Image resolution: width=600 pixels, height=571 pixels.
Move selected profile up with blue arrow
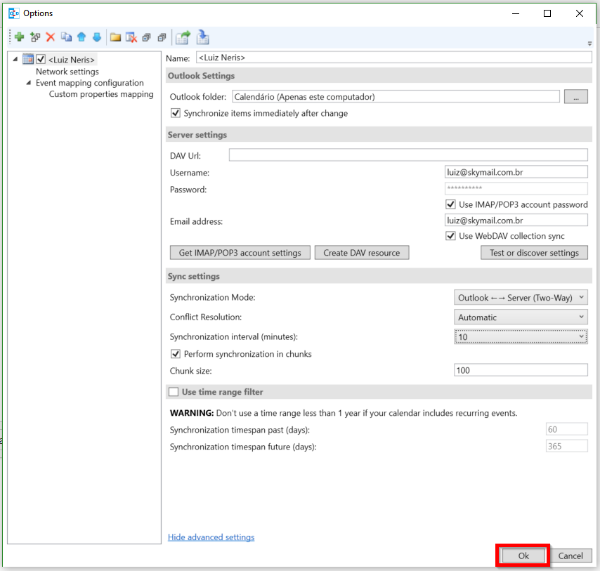click(x=82, y=37)
